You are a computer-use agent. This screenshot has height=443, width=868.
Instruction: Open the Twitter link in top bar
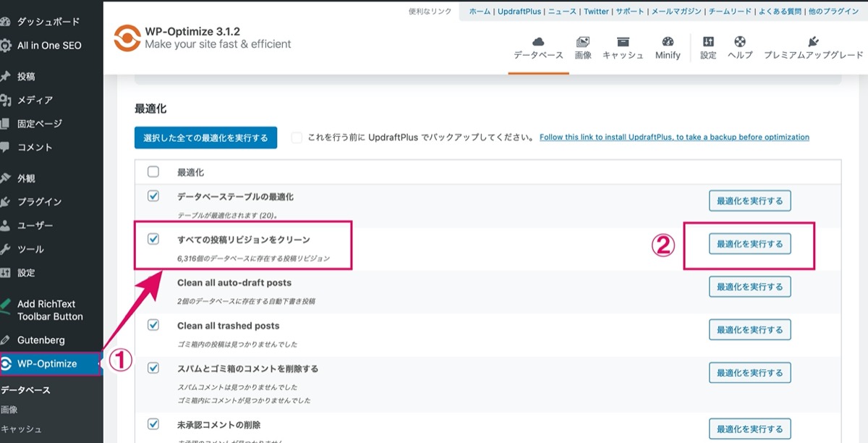point(597,12)
